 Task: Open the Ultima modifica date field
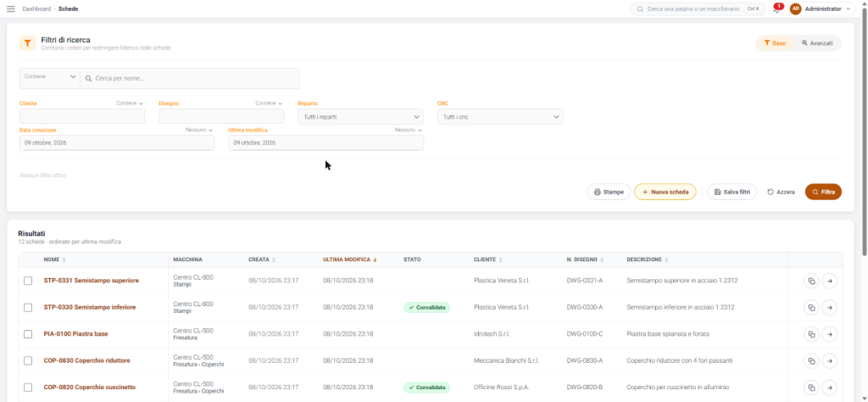(326, 142)
